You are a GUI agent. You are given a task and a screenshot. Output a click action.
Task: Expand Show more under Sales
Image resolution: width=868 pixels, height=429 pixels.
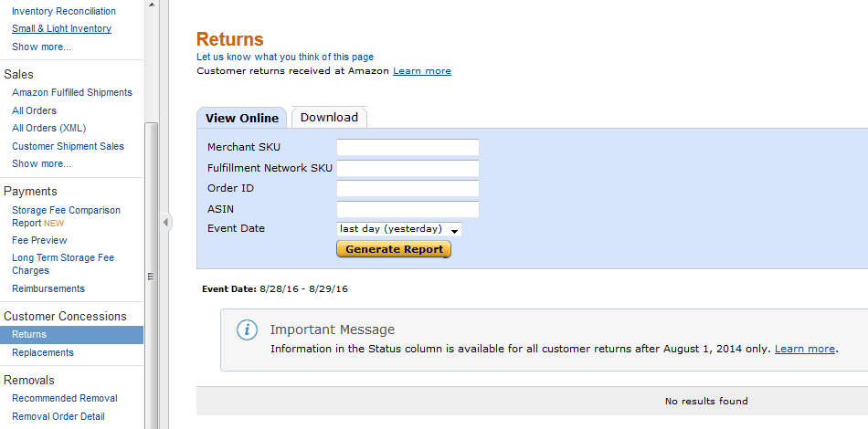[41, 164]
